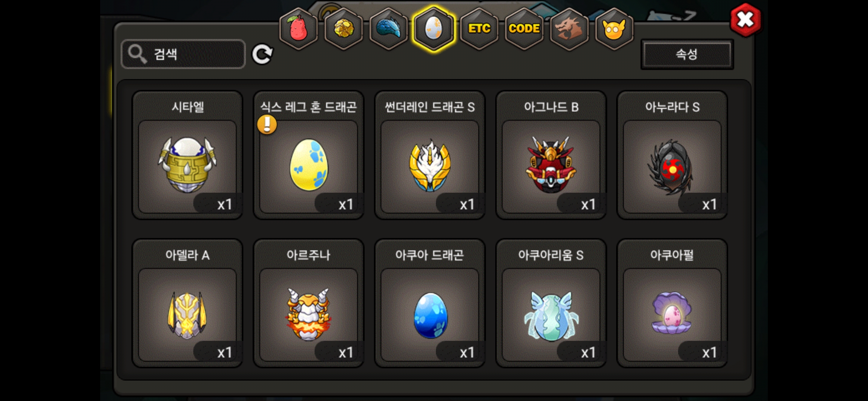Open the blue dragon scale category

click(389, 29)
